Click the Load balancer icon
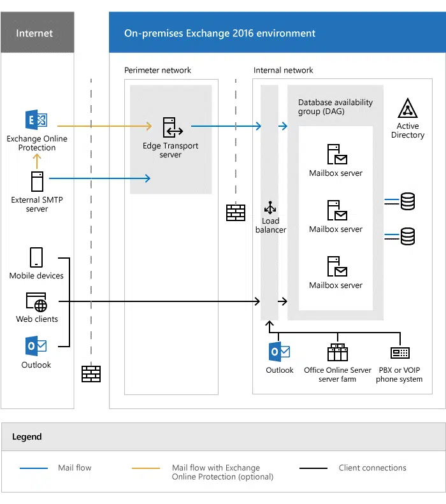The height and width of the screenshot is (504, 446). pyautogui.click(x=270, y=208)
